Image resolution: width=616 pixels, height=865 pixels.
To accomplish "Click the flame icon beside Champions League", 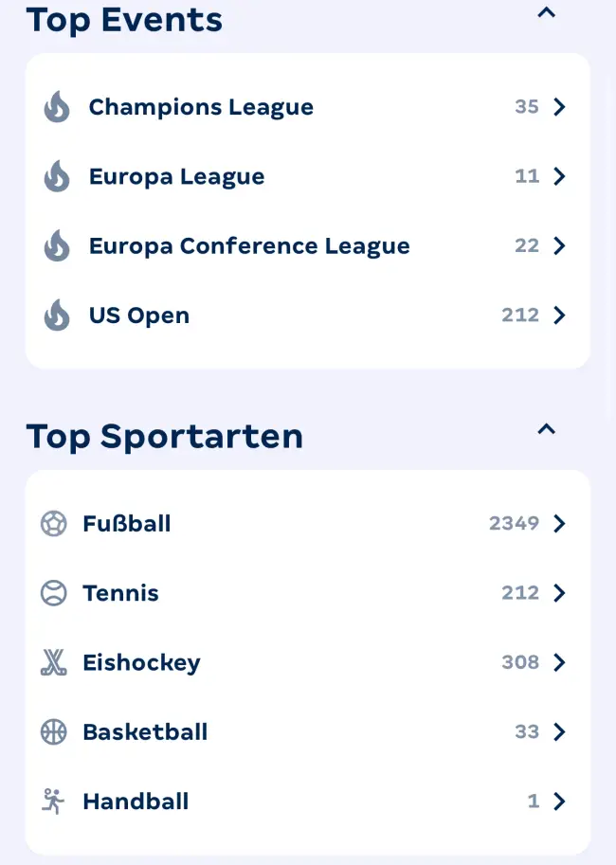I will (x=57, y=107).
